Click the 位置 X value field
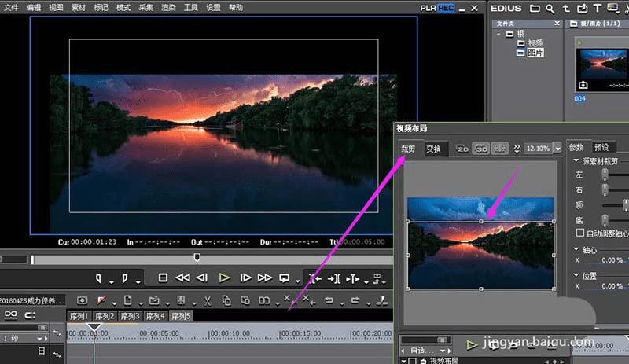The image size is (629, 364). [612, 286]
